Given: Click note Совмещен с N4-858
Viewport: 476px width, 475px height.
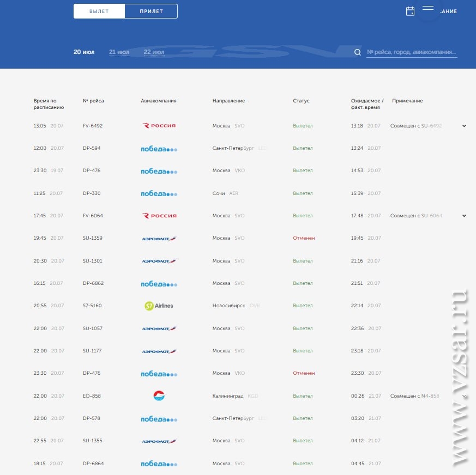Looking at the screenshot, I should point(415,396).
